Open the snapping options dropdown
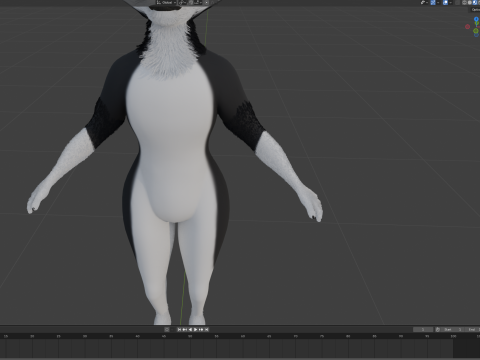 pyautogui.click(x=198, y=2)
